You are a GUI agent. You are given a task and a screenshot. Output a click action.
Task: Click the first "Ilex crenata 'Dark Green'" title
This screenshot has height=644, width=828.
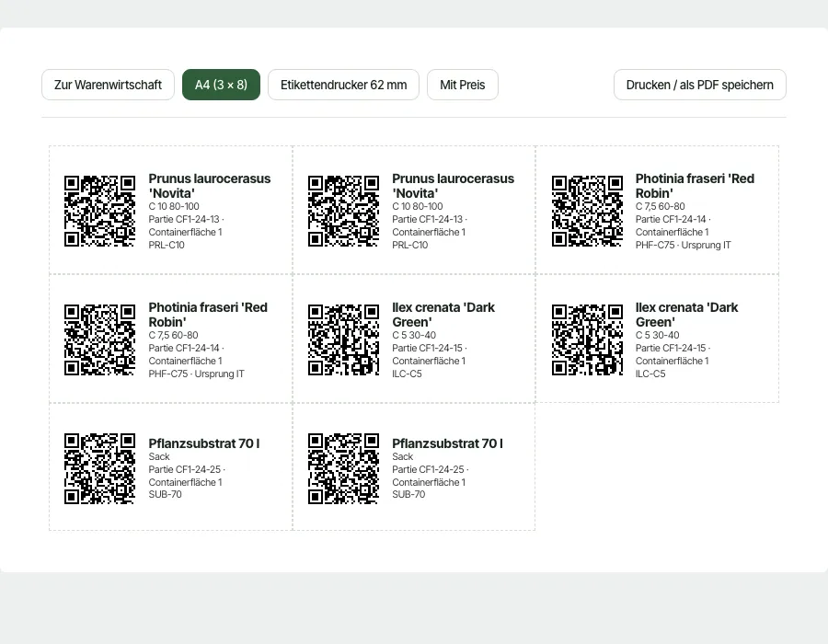443,315
